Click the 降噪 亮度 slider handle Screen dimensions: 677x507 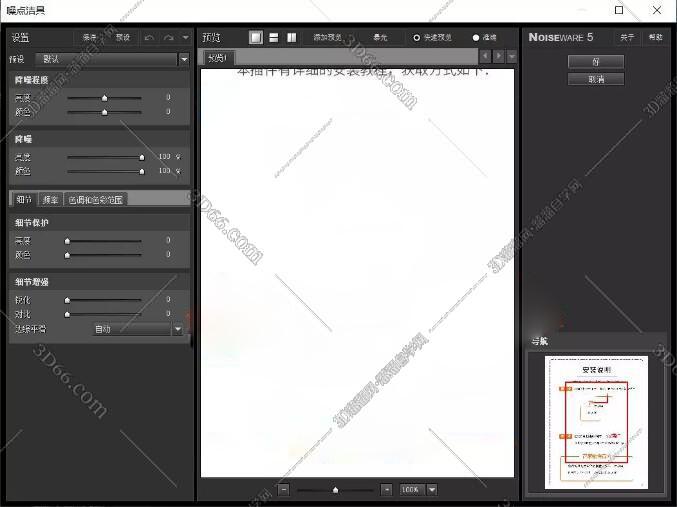click(141, 157)
